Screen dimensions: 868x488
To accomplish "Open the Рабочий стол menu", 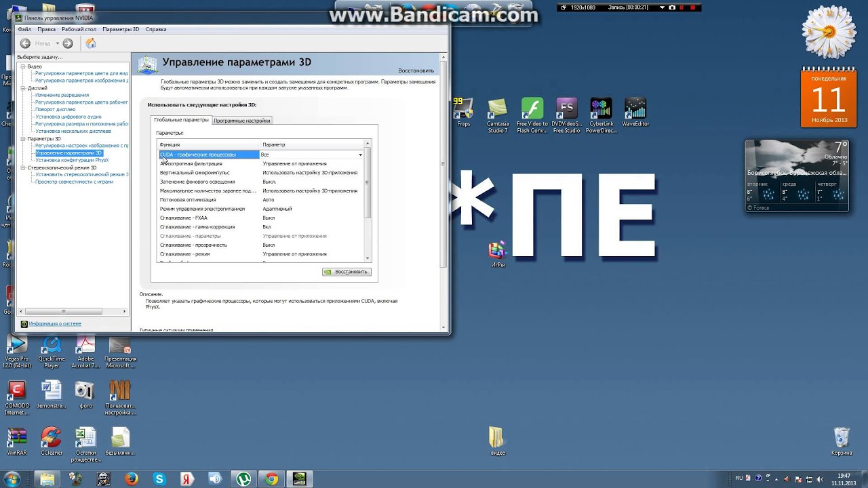I will point(79,29).
